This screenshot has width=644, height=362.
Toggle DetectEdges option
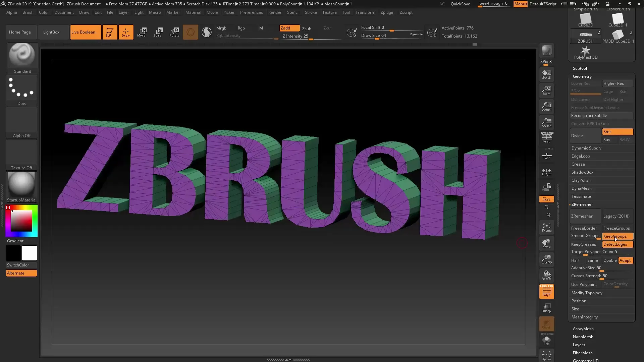coord(618,244)
